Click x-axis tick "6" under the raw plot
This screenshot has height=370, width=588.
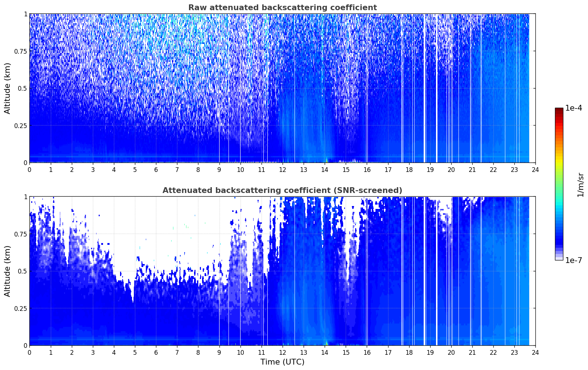click(x=156, y=169)
